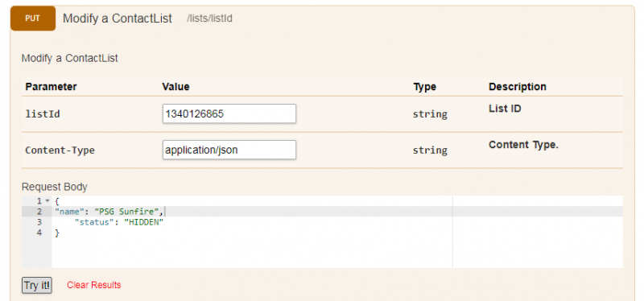Click the Clear Results link
644x301 pixels.
pos(94,285)
